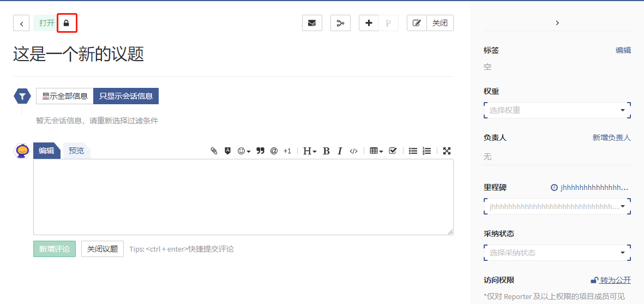Screen dimensions: 644x304
Task: Insert a quote block in editor
Action: [x=260, y=151]
